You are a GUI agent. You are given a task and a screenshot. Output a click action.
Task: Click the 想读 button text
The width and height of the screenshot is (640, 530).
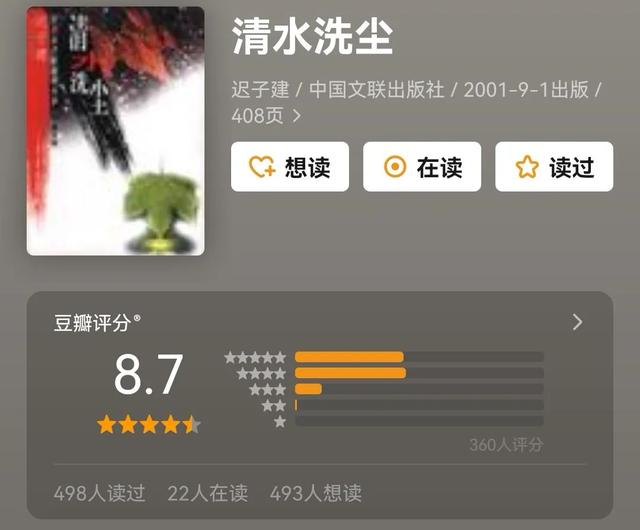(307, 167)
